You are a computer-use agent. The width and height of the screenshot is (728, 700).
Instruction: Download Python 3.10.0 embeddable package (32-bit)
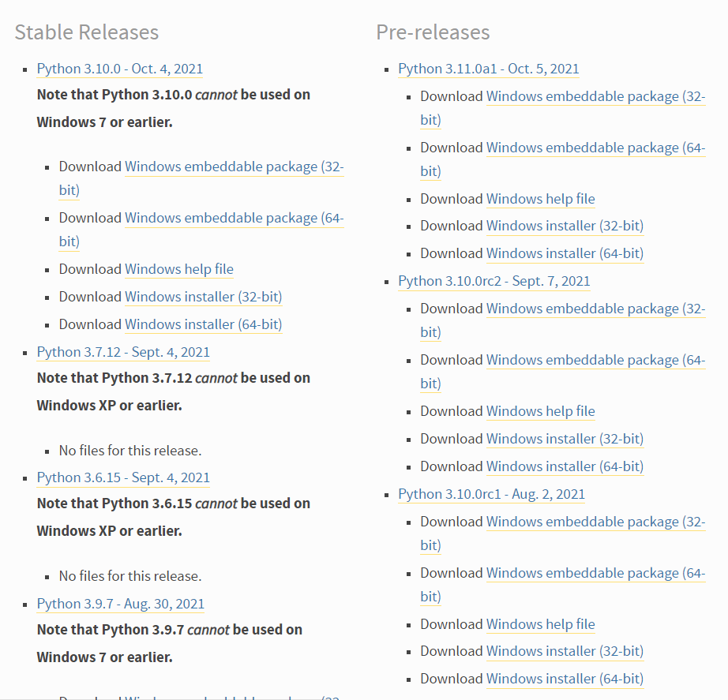coord(234,167)
